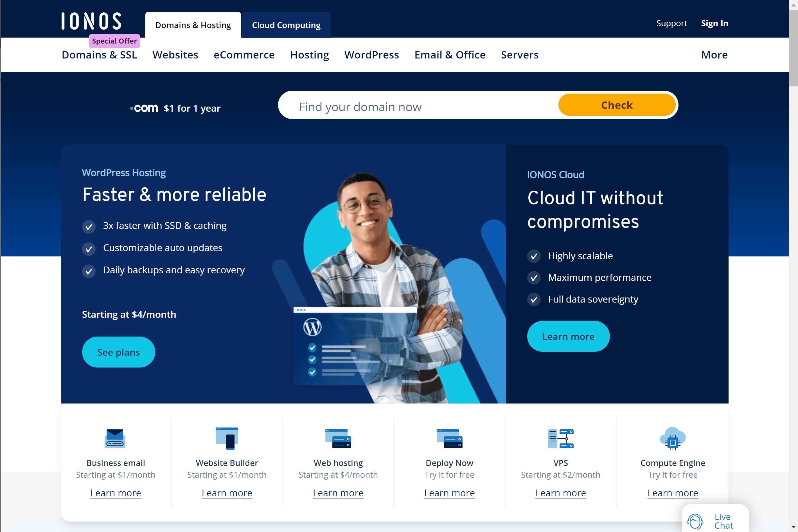Click the orange Check button

617,105
